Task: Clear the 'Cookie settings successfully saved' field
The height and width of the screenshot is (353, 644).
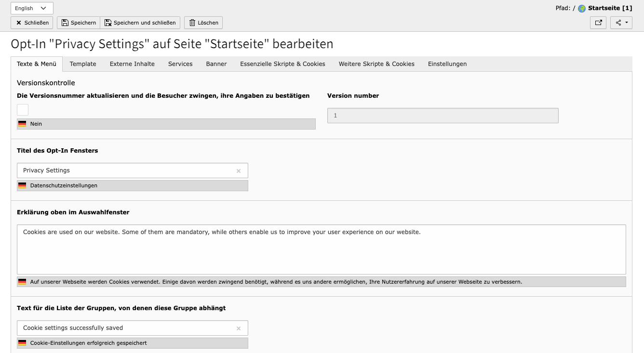Action: 238,328
